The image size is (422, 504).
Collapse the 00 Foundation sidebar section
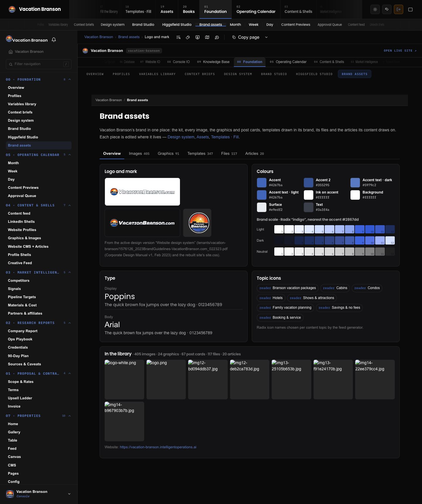coord(69,79)
